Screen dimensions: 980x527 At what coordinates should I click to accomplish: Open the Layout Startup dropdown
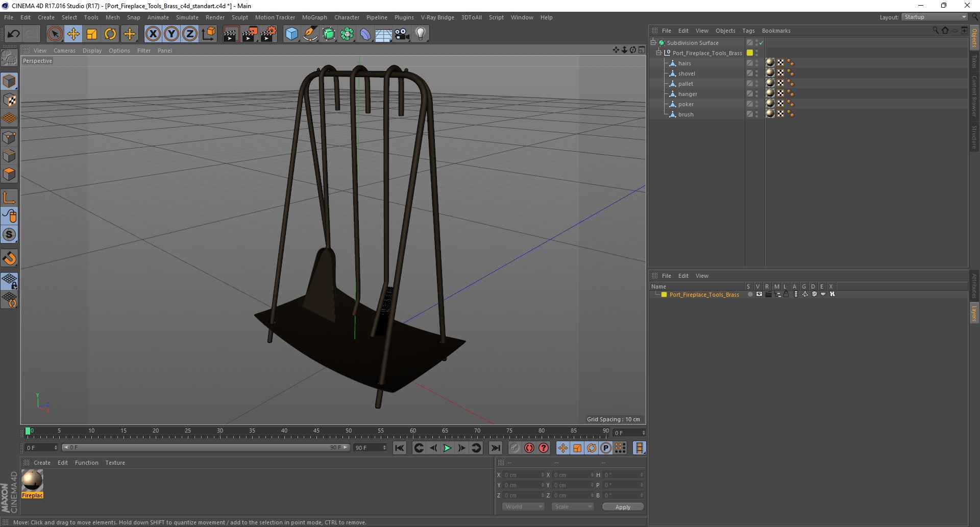935,17
